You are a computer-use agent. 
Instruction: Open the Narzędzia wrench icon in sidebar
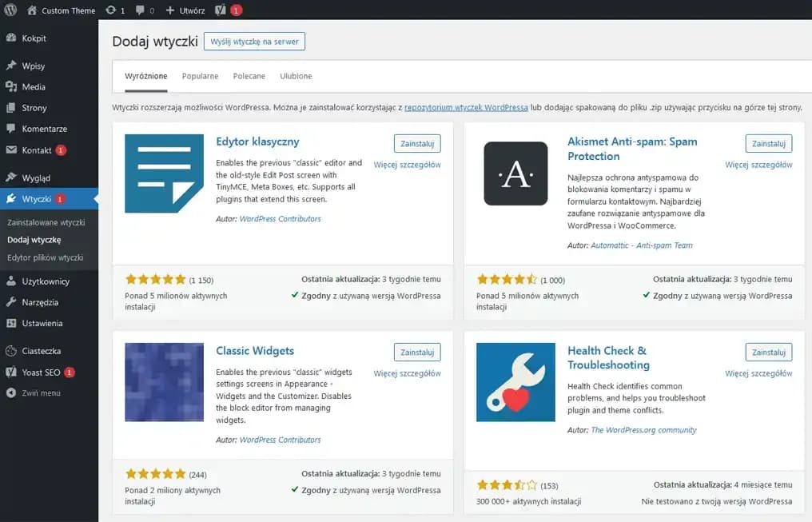[x=11, y=302]
